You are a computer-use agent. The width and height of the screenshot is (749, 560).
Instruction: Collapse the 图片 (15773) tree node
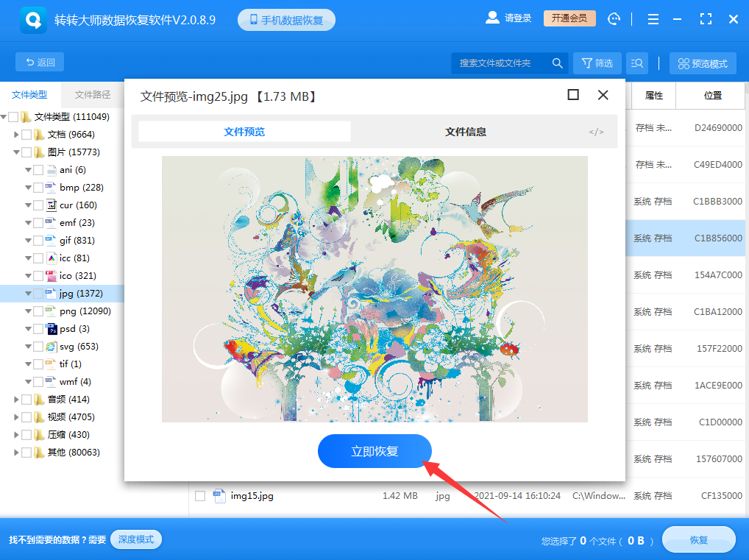tap(15, 152)
